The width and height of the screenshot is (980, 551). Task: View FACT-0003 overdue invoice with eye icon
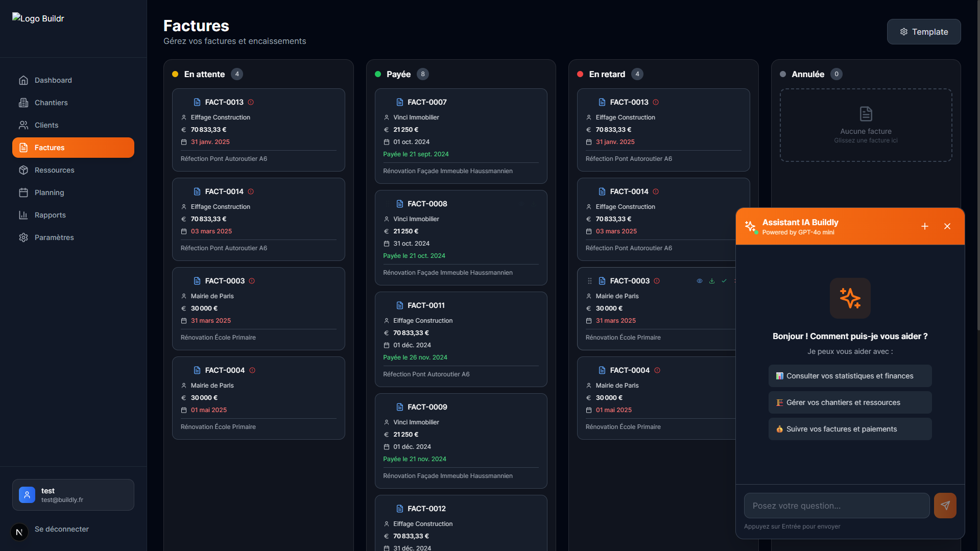click(x=700, y=281)
